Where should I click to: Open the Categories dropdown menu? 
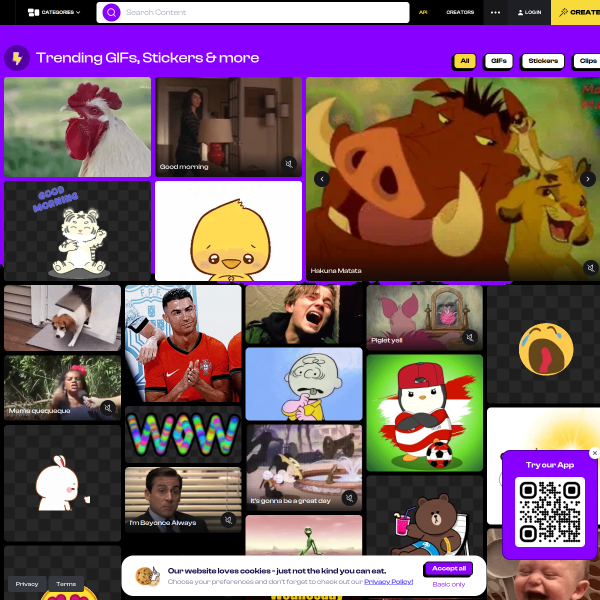pos(54,12)
